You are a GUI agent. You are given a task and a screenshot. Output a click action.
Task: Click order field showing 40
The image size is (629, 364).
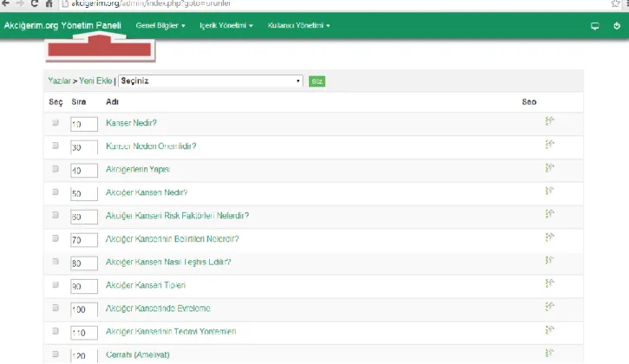(x=84, y=171)
